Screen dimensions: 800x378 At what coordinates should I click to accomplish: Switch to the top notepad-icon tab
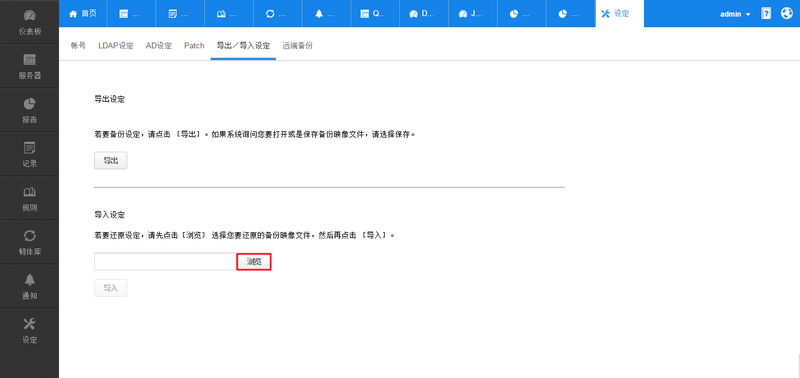click(180, 14)
